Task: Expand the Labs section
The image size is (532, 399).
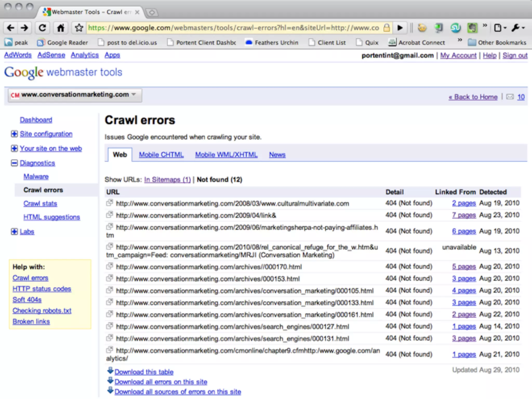Action: pyautogui.click(x=14, y=231)
